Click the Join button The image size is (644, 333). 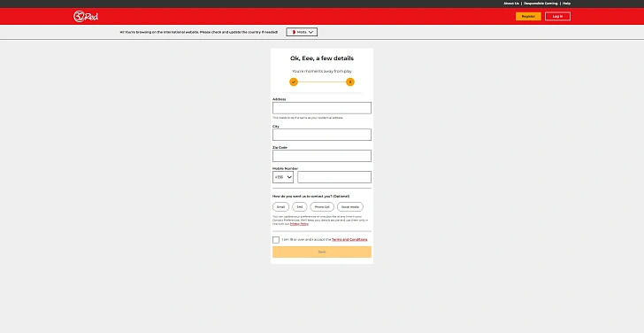[322, 252]
